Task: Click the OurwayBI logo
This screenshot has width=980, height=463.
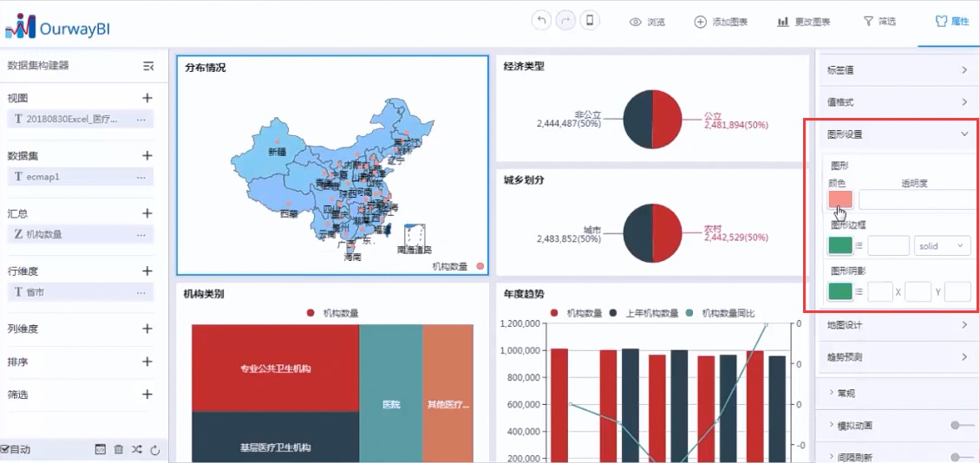Action: coord(58,26)
